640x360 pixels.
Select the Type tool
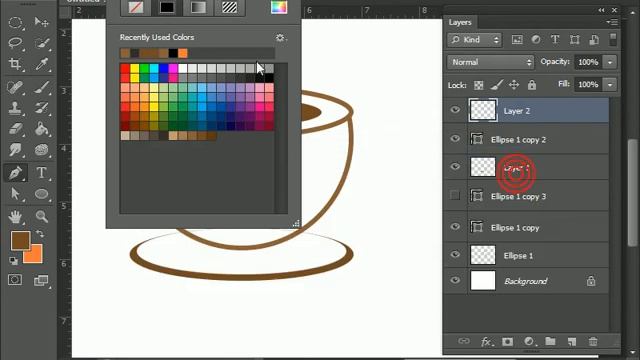pyautogui.click(x=41, y=173)
